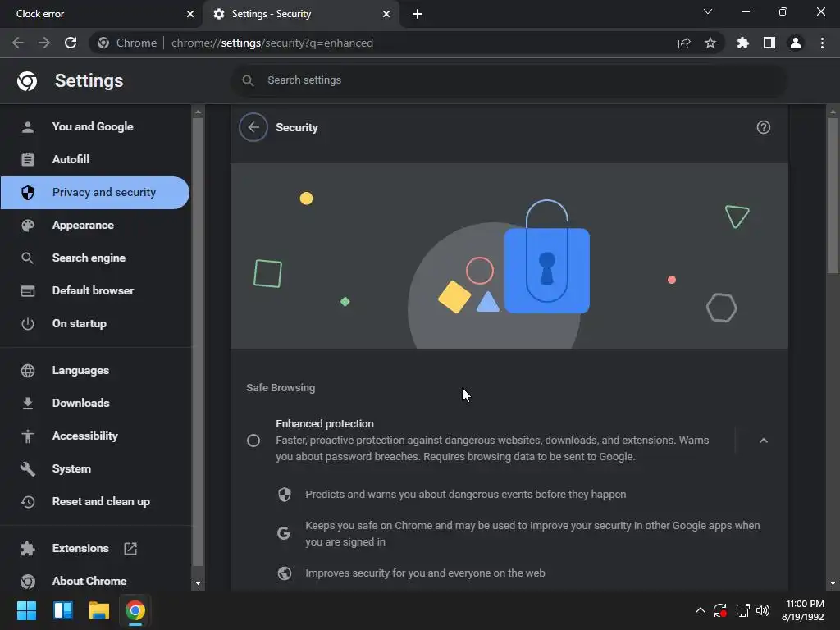Click the sync update tray icon

[720, 610]
